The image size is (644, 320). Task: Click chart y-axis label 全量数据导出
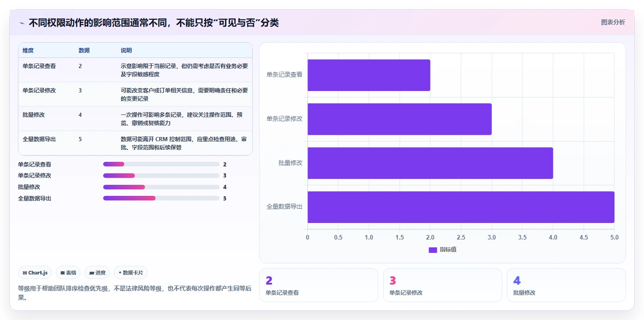(284, 207)
